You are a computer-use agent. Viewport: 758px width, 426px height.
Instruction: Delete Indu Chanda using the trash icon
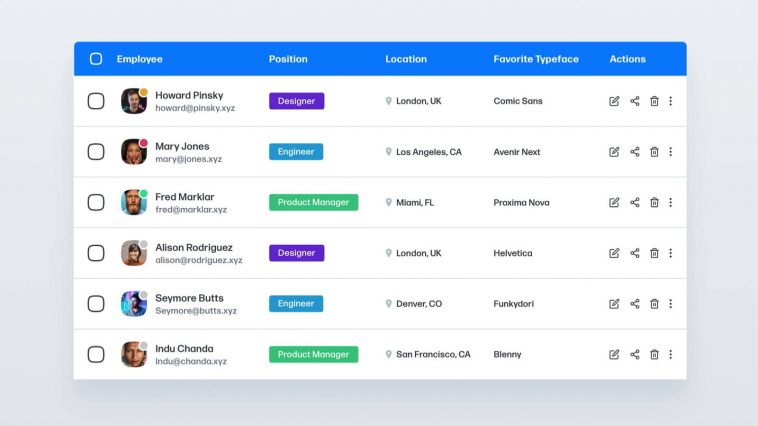[x=654, y=354]
